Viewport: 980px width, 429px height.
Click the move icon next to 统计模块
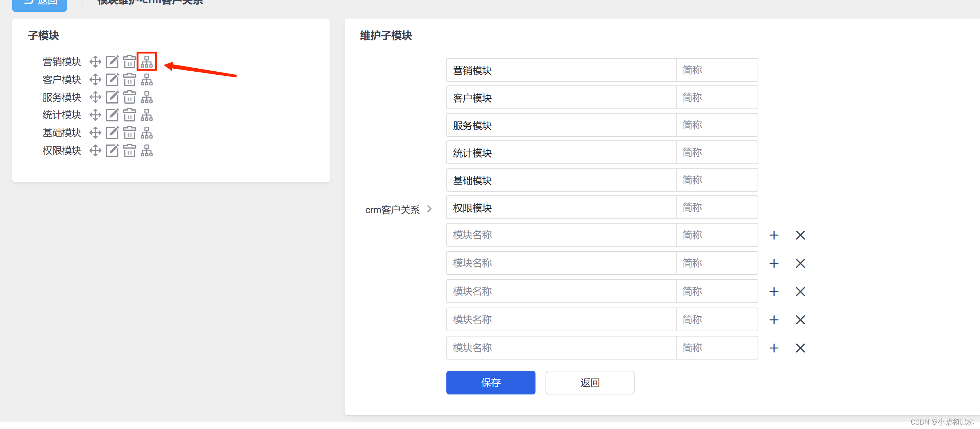point(95,115)
